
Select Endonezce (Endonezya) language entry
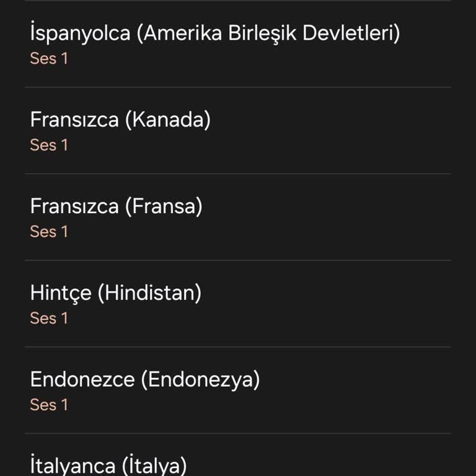238,390
